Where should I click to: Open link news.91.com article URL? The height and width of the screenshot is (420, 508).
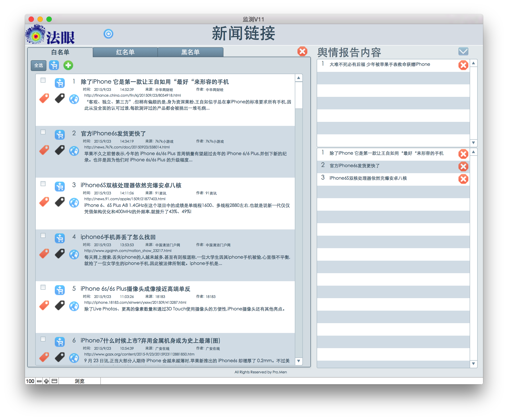[125, 199]
